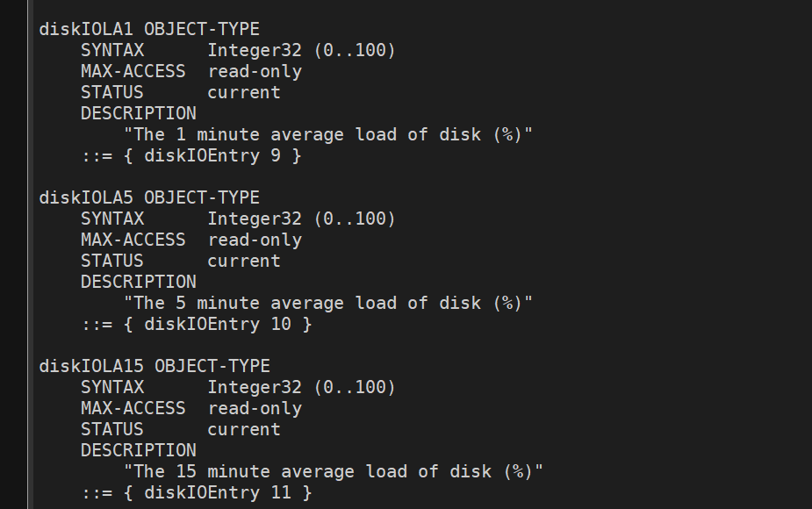812x509 pixels.
Task: Click read-only in the diskIOLA5 definition
Action: (255, 240)
